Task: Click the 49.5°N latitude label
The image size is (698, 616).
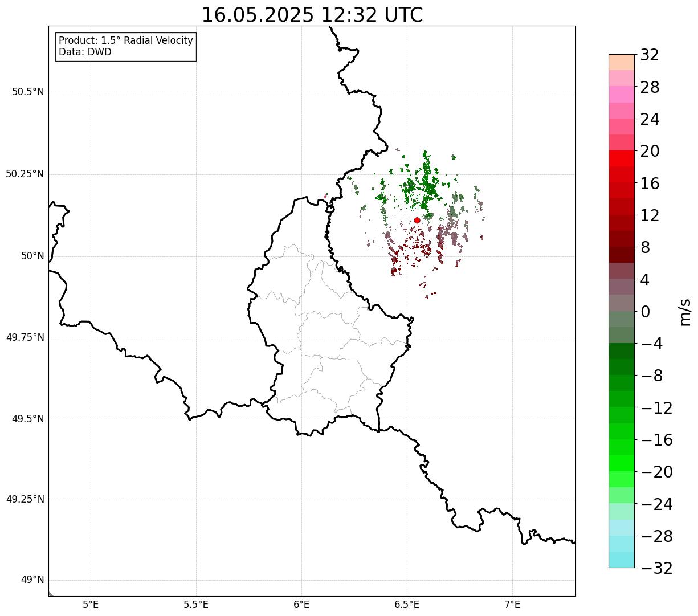Action: coord(28,419)
